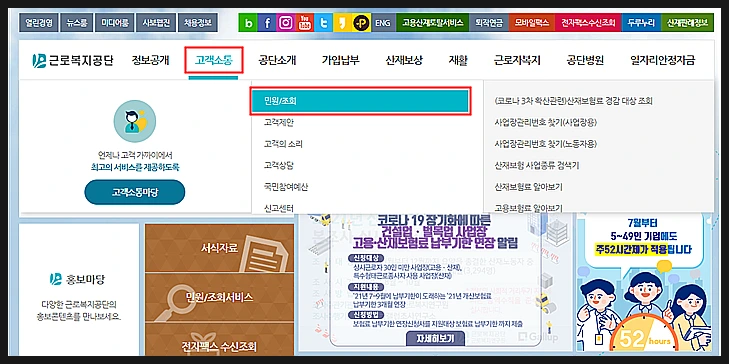Open the Facebook icon link
The image size is (729, 364).
[x=267, y=22]
